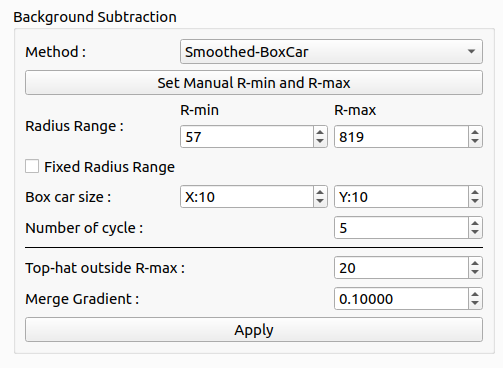Focus the box car X:10 field

click(247, 197)
